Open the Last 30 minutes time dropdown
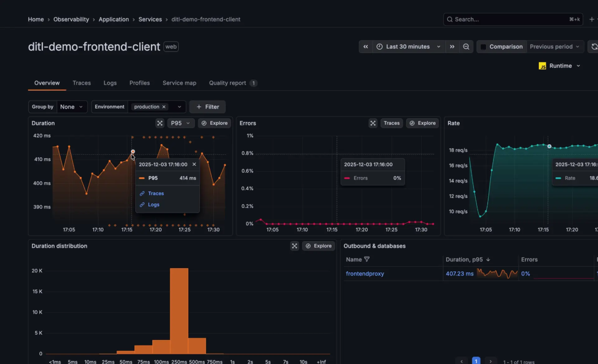598x364 pixels. tap(409, 47)
